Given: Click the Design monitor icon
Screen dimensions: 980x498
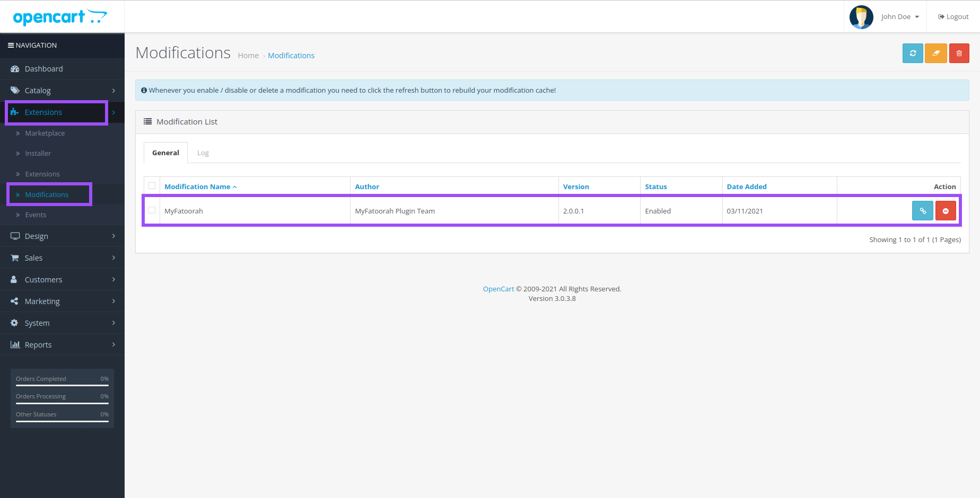Looking at the screenshot, I should point(15,236).
